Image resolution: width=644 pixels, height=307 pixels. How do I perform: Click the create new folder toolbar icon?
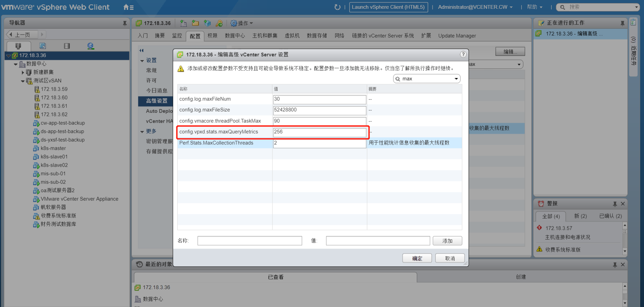coord(195,23)
